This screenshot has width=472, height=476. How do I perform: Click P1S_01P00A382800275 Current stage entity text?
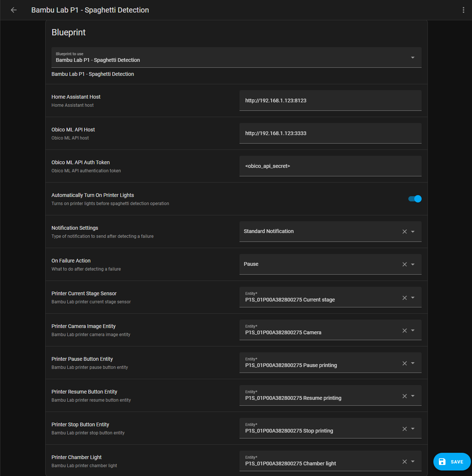(x=290, y=300)
